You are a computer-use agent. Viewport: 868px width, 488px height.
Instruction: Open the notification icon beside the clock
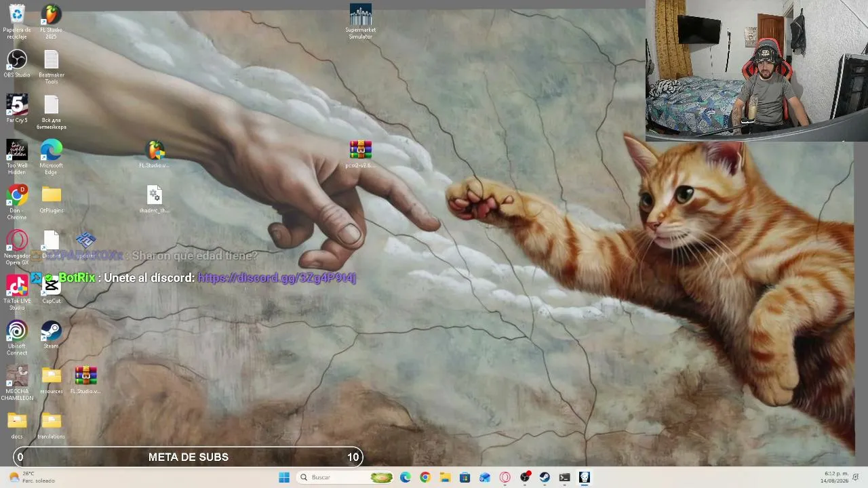click(856, 477)
